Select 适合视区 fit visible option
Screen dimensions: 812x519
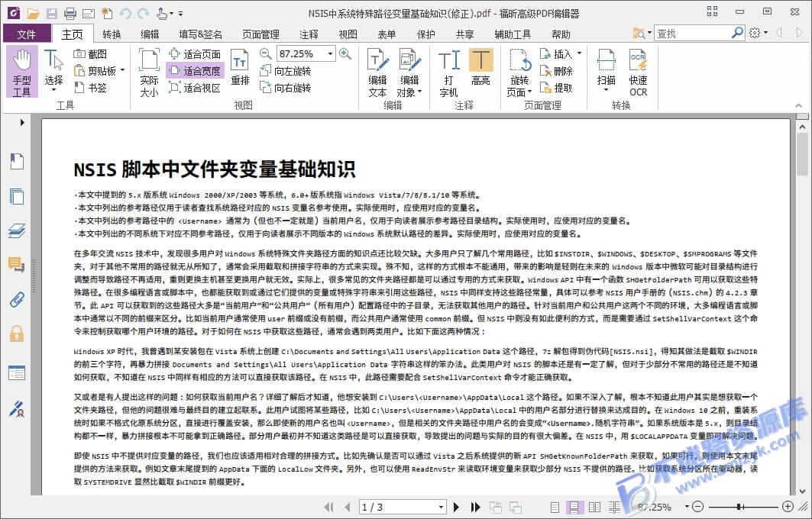(x=196, y=88)
